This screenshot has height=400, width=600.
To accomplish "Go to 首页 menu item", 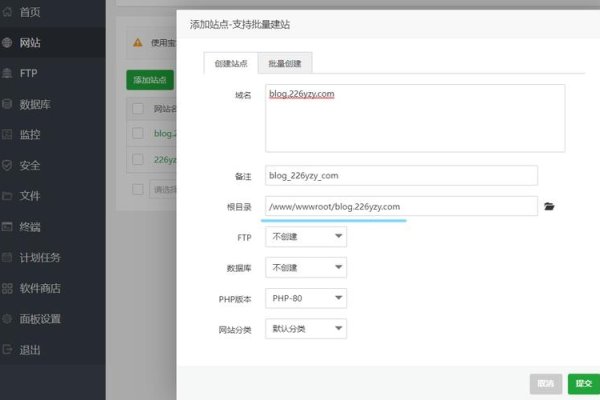I will click(30, 12).
